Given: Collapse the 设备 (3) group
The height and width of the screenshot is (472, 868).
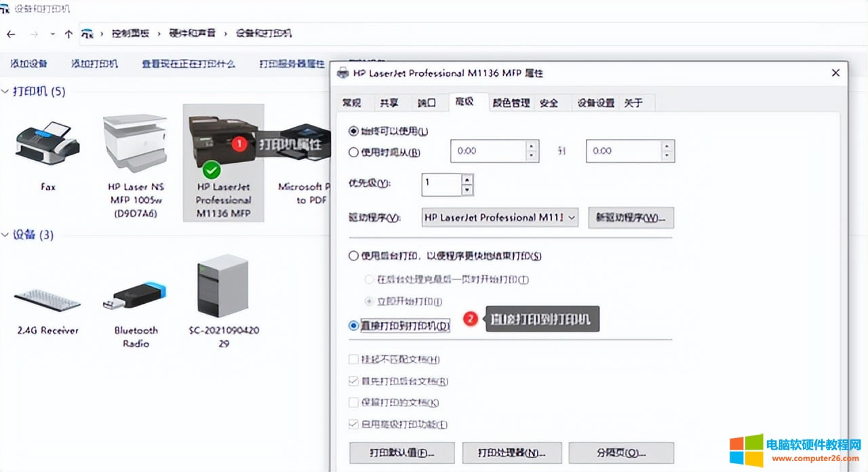Looking at the screenshot, I should coord(5,235).
